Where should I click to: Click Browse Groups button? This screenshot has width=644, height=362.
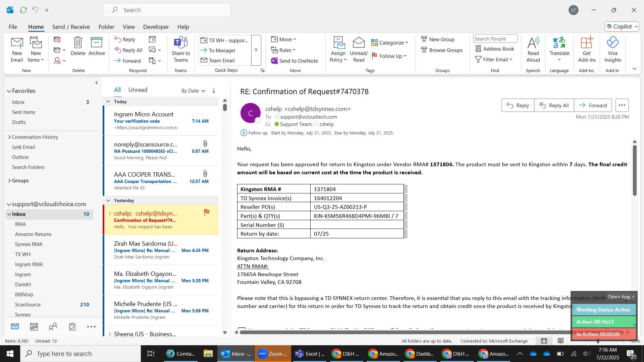[442, 50]
